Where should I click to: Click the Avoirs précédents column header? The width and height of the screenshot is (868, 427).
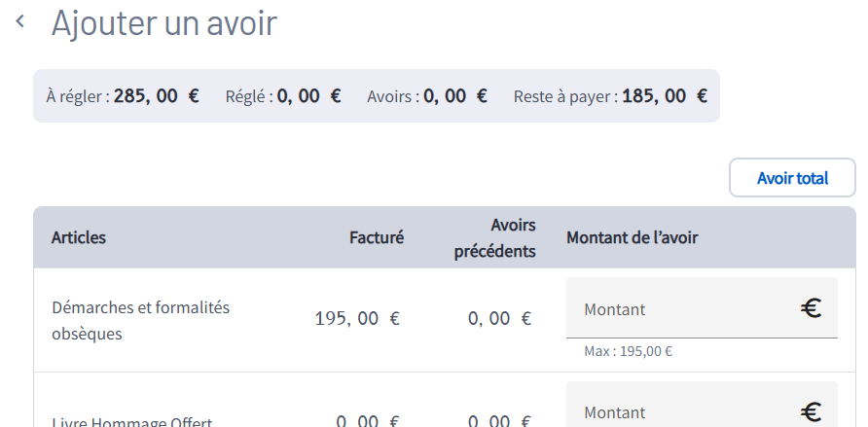(x=495, y=238)
